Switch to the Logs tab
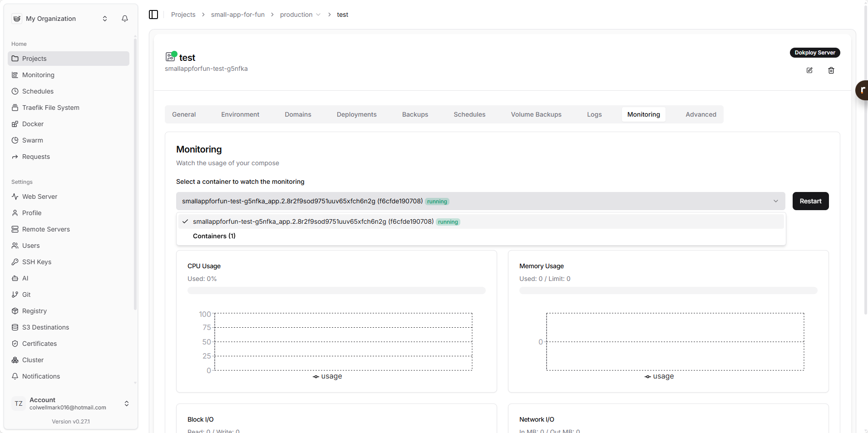 pos(594,114)
